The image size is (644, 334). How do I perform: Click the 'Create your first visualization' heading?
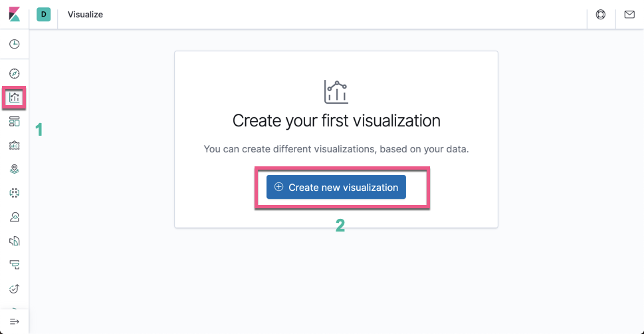pos(336,121)
